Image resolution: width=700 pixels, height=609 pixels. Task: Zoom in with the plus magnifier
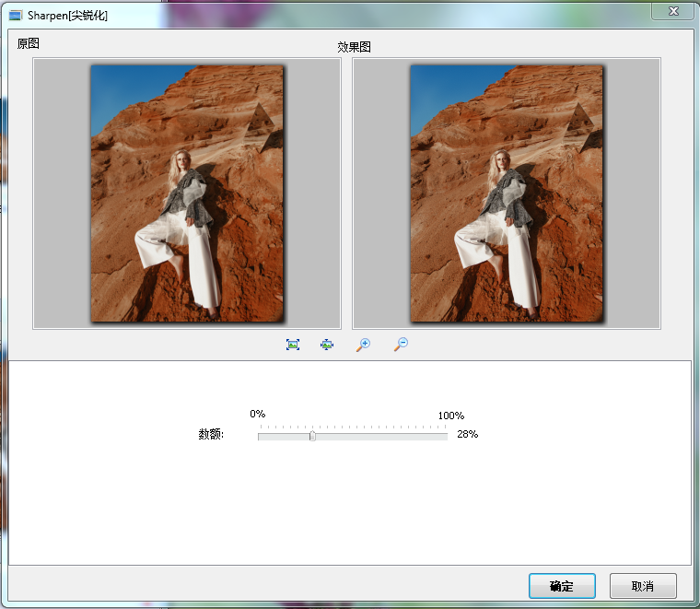pyautogui.click(x=363, y=344)
